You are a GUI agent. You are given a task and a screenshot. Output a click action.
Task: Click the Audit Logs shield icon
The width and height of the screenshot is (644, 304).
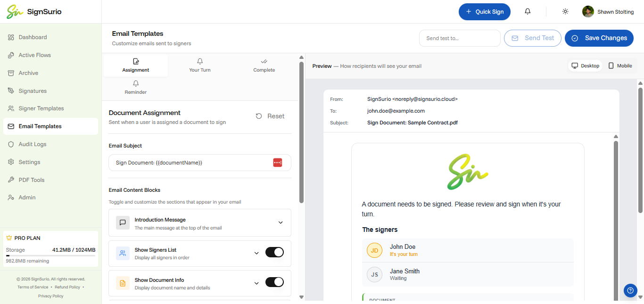click(11, 144)
